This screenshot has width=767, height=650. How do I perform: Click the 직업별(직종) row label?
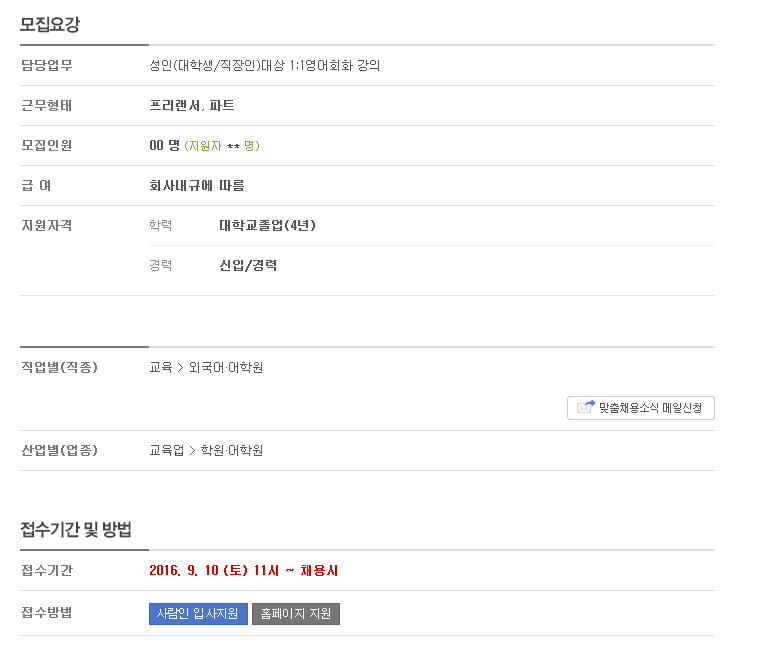[60, 367]
